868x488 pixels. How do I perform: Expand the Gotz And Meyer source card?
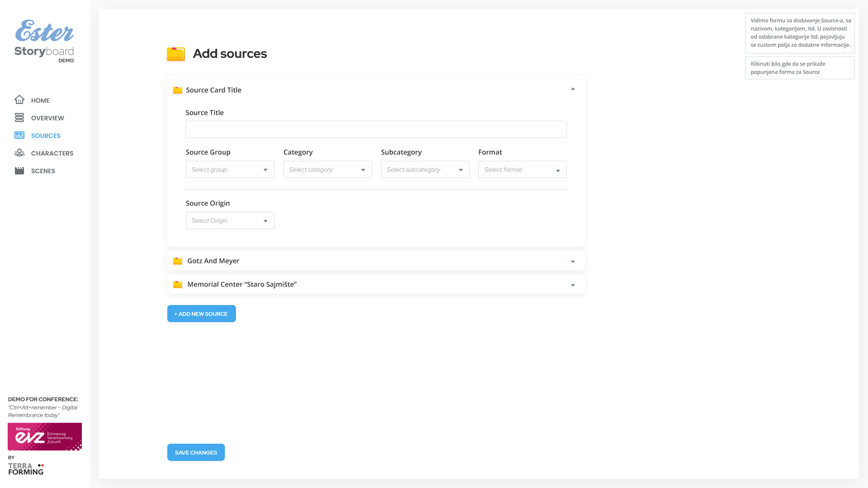573,262
